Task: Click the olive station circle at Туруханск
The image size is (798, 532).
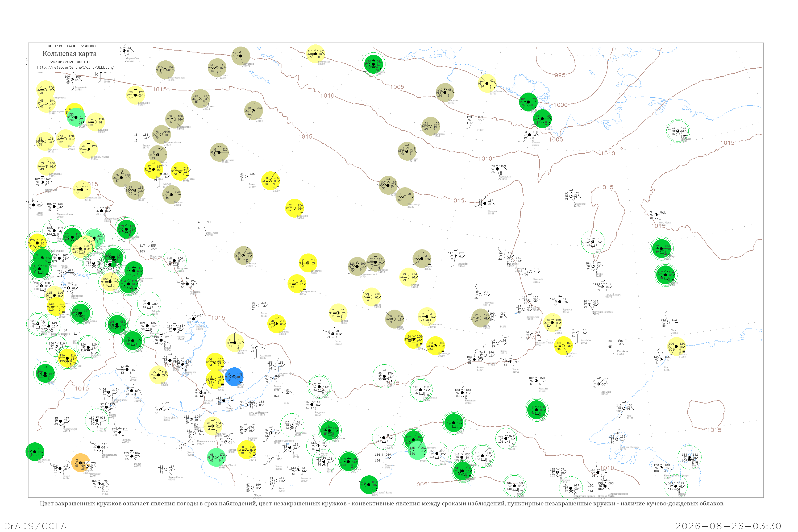Action: pyautogui.click(x=201, y=99)
